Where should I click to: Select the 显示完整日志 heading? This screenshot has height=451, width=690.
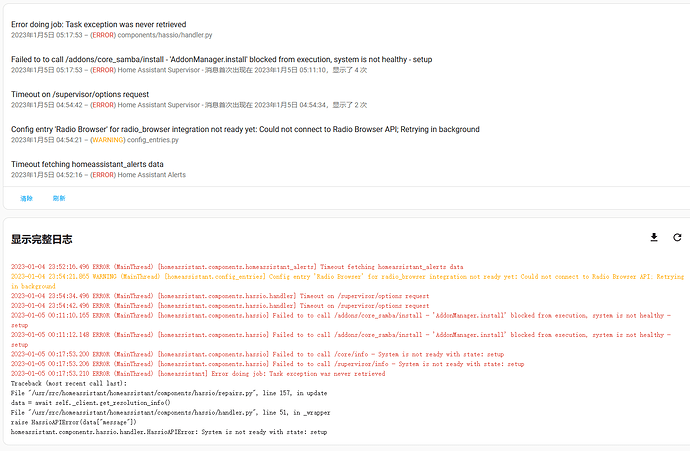pos(41,239)
